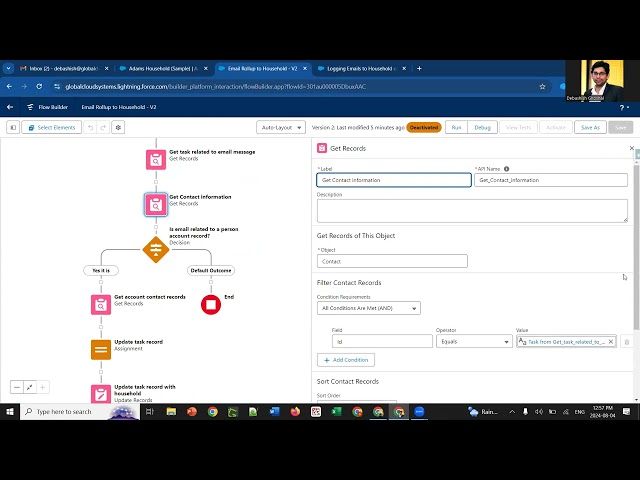Click the Windows taskbar search box
Viewport: 640px width, 480px height.
pos(80,412)
